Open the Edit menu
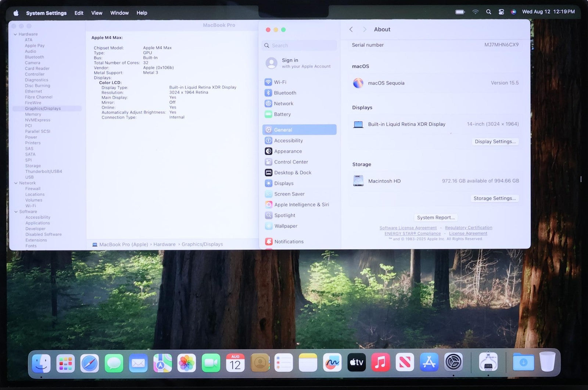This screenshot has width=588, height=390. (79, 13)
